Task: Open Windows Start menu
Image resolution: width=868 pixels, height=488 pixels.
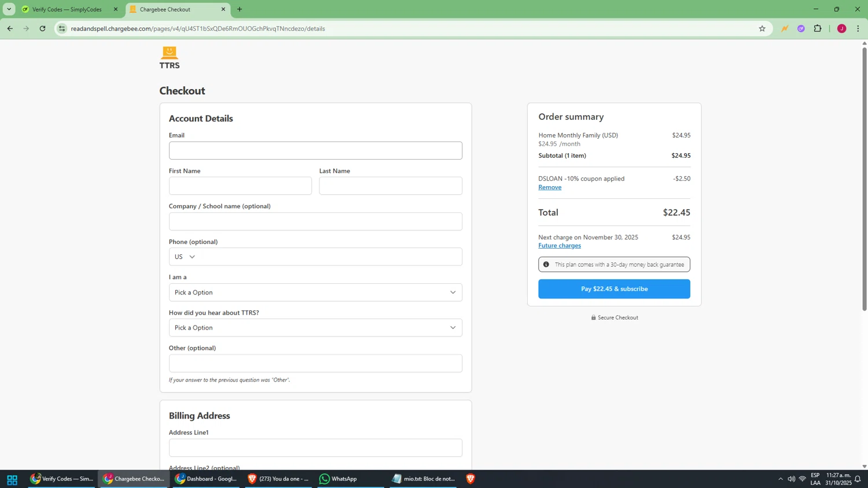Action: pos(12,479)
